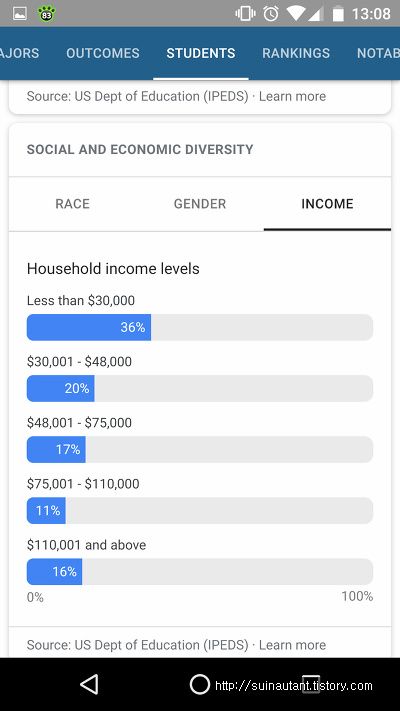This screenshot has height=711, width=400.
Task: Tap the 20% income bar
Action: 200,388
